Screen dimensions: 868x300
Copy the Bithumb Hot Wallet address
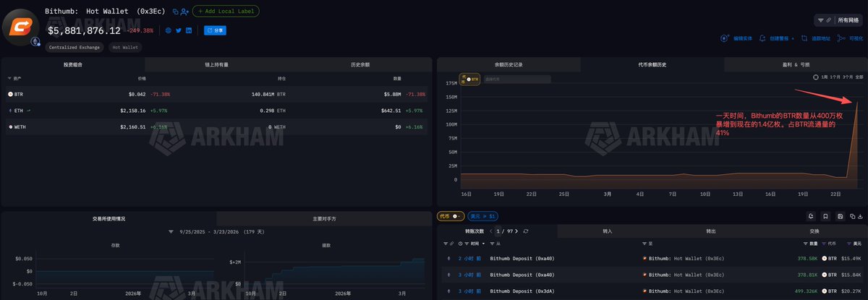click(176, 12)
